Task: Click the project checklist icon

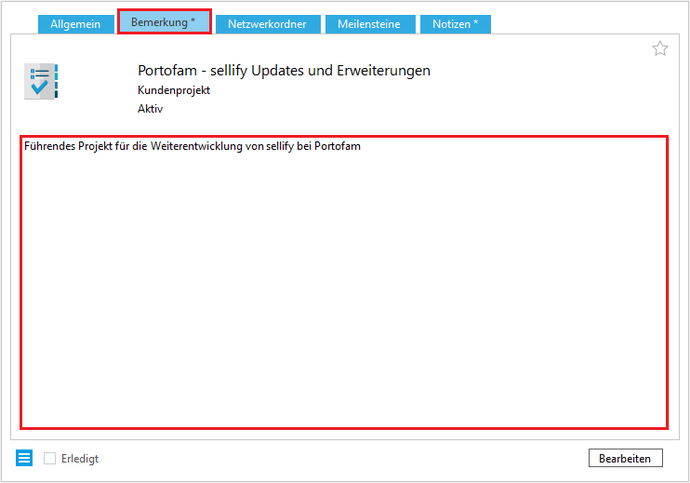Action: pyautogui.click(x=41, y=81)
